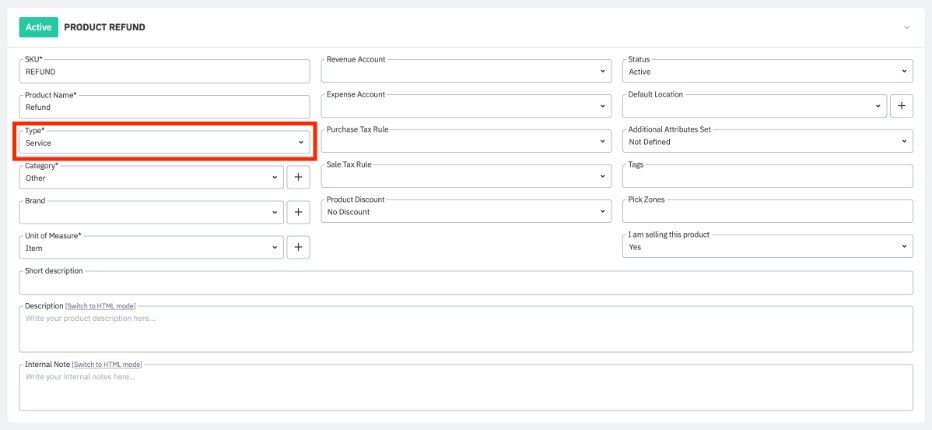This screenshot has height=430, width=932.
Task: Open the Revenue Account dropdown
Action: point(466,71)
